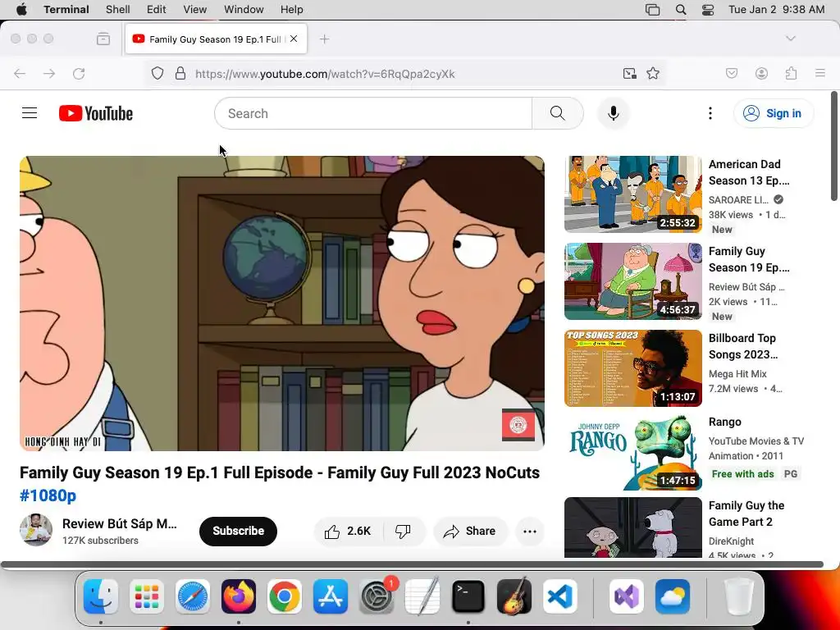The width and height of the screenshot is (840, 630).
Task: Click the search magnifier button
Action: pyautogui.click(x=558, y=113)
